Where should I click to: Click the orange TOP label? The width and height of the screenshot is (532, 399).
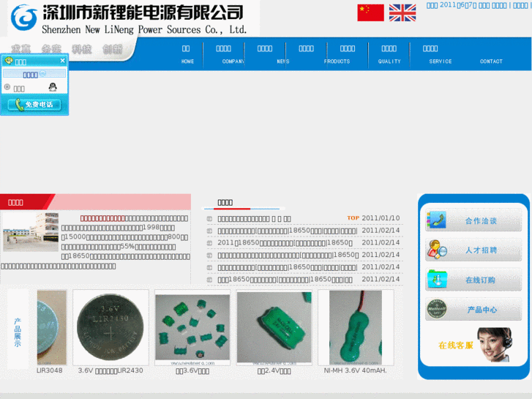click(x=353, y=218)
